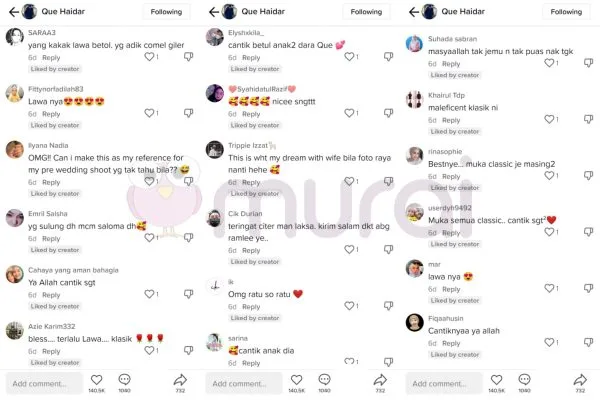Heart Khairul Tdp's maleficent klasik comment
This screenshot has height=400, width=600.
[x=549, y=119]
